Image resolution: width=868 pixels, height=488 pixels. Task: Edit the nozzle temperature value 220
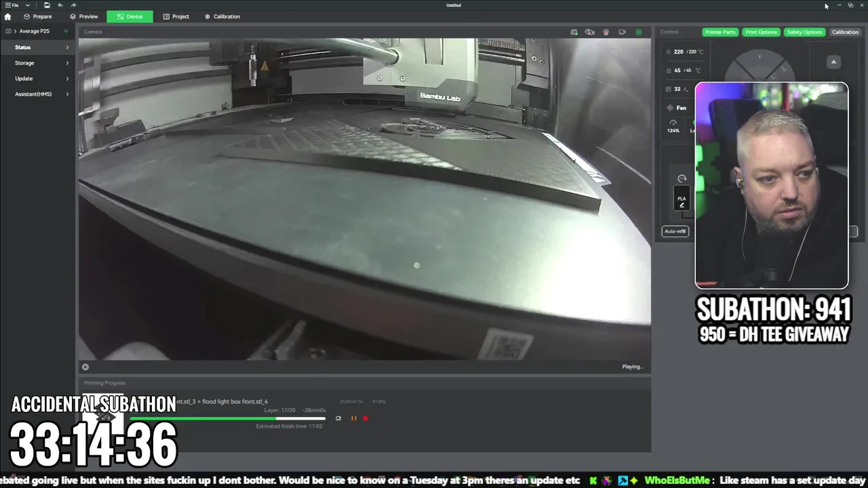coord(678,52)
